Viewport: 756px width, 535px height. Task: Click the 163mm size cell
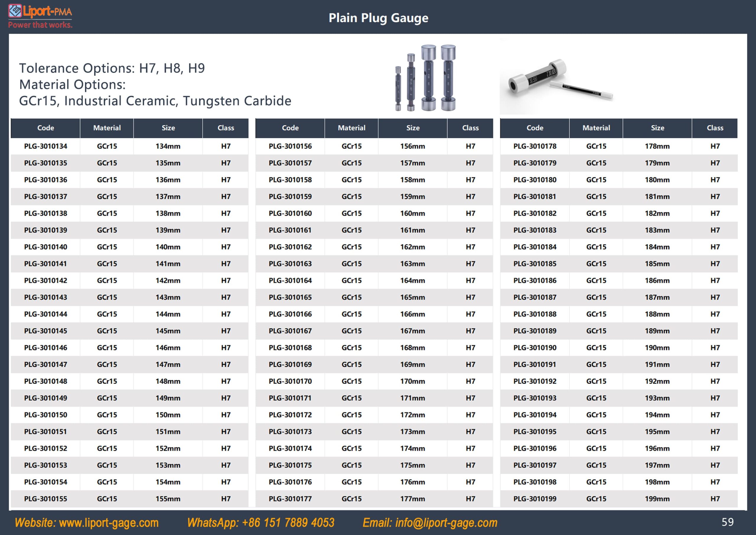413,264
